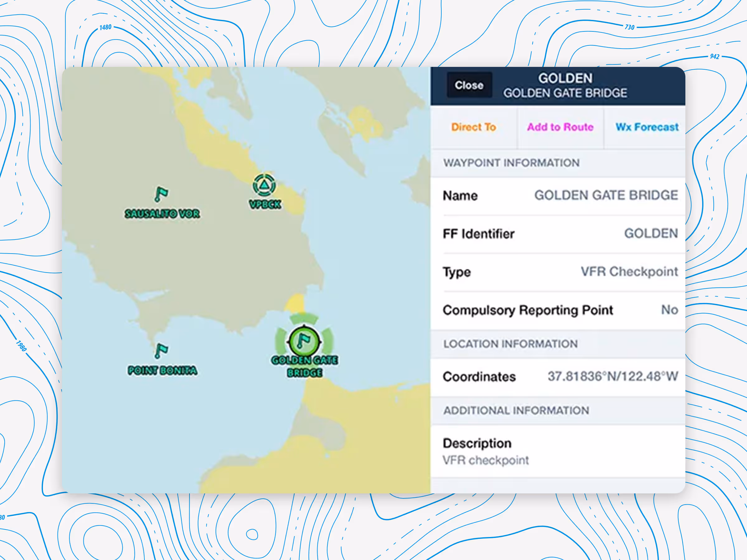Select the FF Identifier value GOLDEN
Viewport: 747px width, 560px height.
pos(651,233)
